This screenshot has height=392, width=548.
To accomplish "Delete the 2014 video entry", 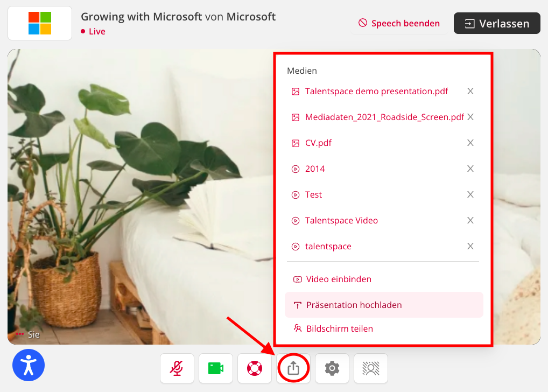I will pyautogui.click(x=470, y=169).
